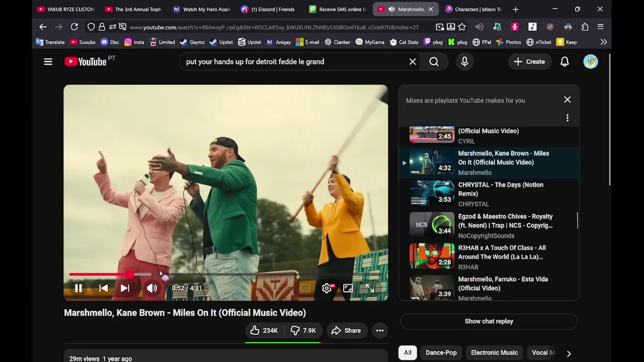
Task: Bookmark this page with the star
Action: click(x=462, y=27)
